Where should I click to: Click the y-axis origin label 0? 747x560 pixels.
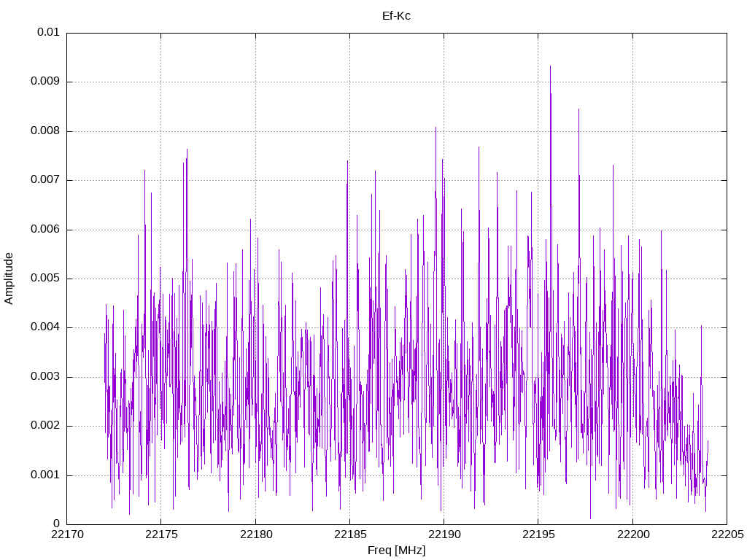tap(56, 524)
